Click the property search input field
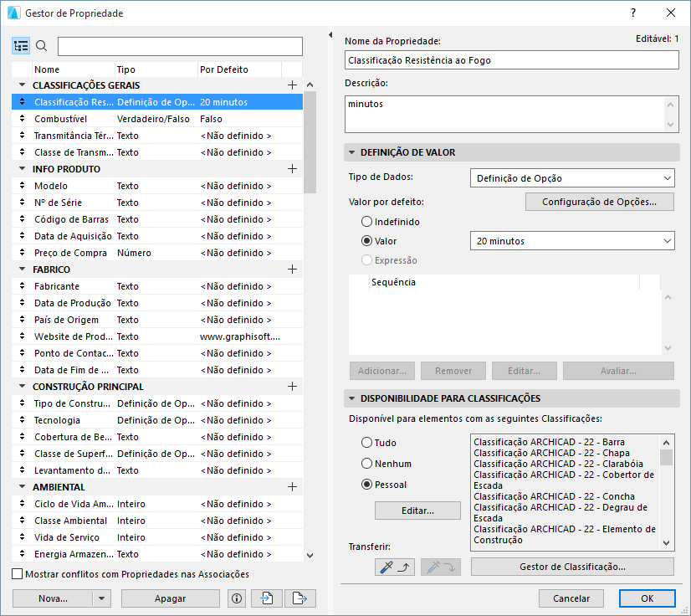 pyautogui.click(x=180, y=46)
